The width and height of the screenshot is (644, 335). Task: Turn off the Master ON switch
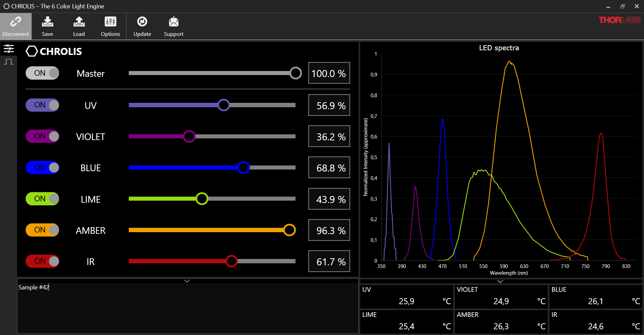(42, 73)
